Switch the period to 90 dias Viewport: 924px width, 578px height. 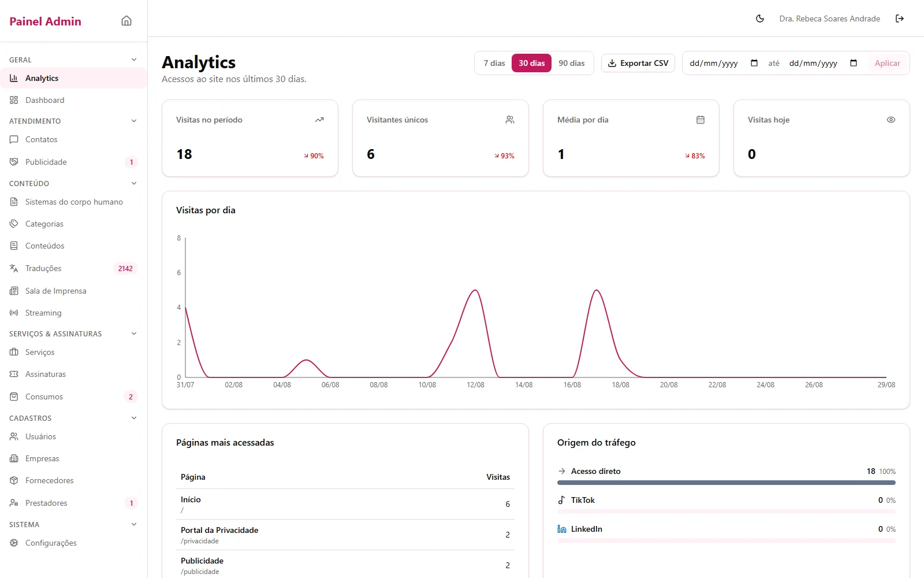[572, 63]
